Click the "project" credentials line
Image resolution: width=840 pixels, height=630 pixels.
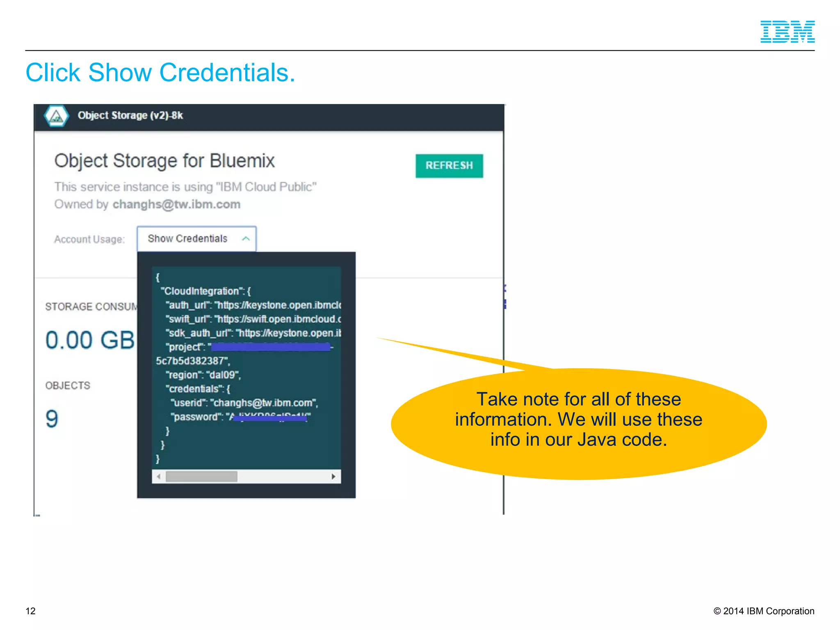pos(250,347)
